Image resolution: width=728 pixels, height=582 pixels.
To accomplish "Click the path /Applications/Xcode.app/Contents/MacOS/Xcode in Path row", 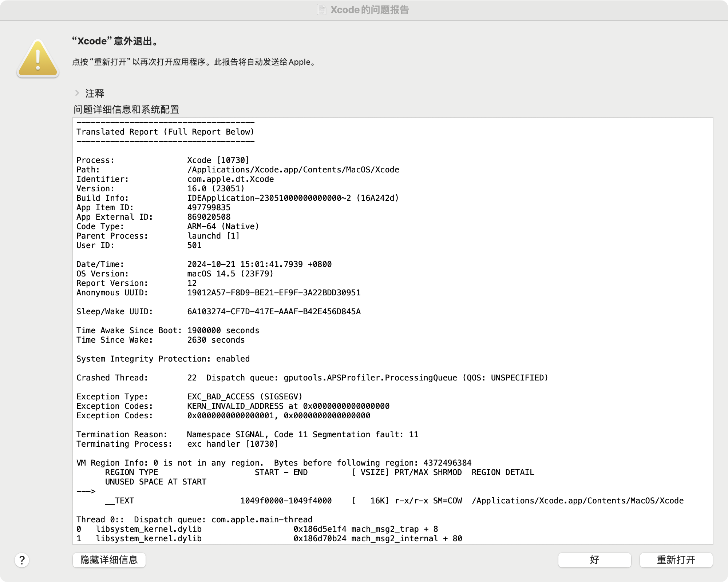I will point(293,170).
